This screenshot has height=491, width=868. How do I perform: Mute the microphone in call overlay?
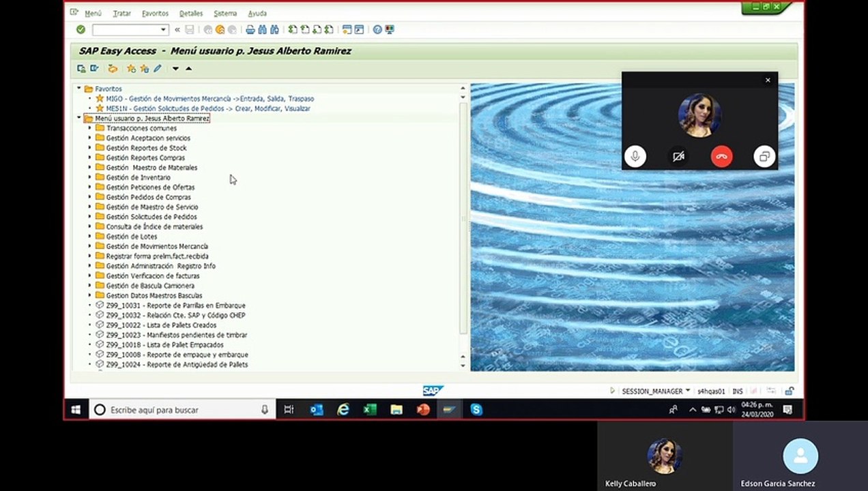point(635,156)
